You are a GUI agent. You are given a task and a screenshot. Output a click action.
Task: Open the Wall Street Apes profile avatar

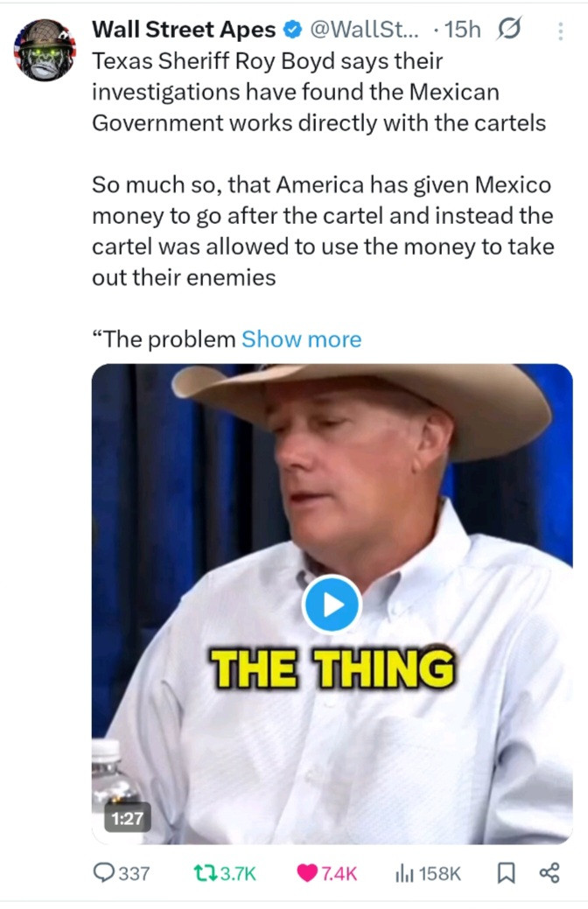click(45, 50)
